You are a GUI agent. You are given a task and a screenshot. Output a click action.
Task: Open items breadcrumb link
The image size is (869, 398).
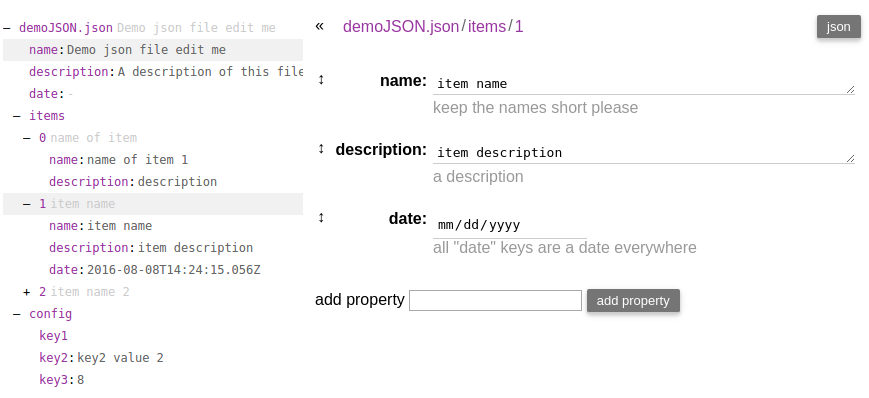[x=487, y=26]
